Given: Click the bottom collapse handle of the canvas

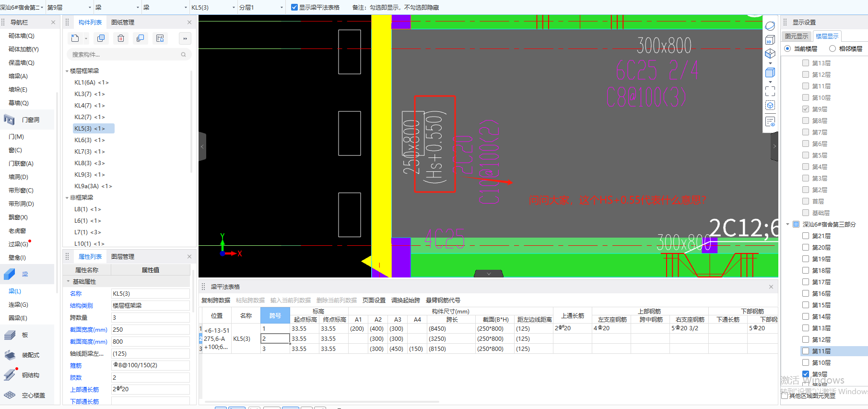Looking at the screenshot, I should (x=489, y=274).
